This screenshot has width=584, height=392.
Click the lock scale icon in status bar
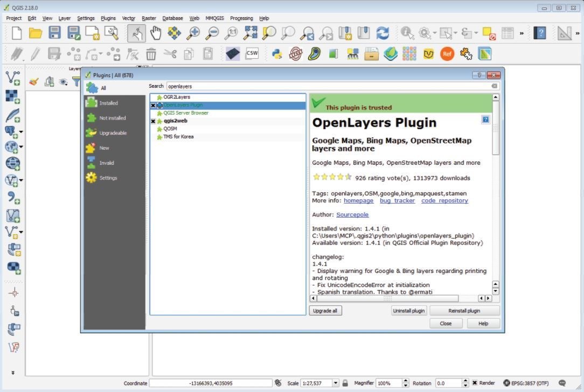click(x=345, y=383)
